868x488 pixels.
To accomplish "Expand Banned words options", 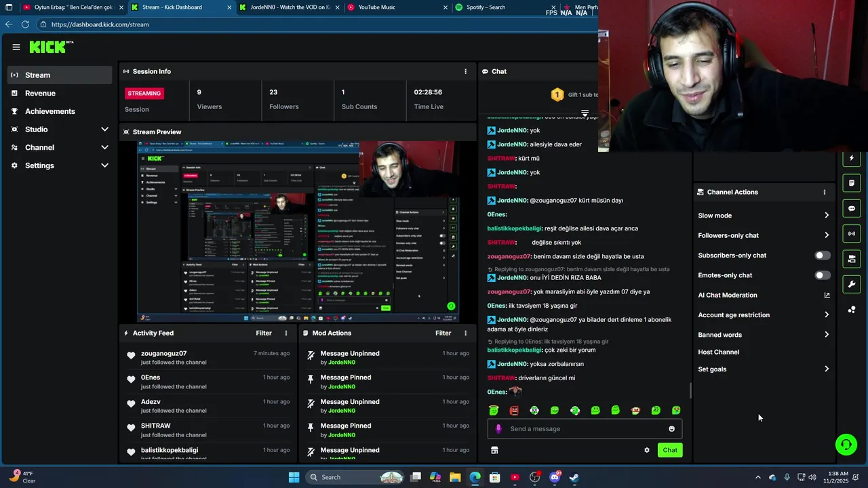I will [827, 334].
